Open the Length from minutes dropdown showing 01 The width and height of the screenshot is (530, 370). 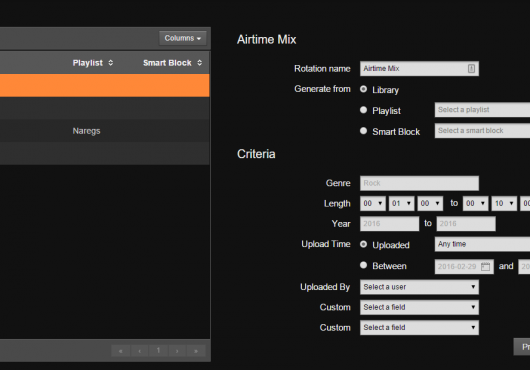point(402,203)
